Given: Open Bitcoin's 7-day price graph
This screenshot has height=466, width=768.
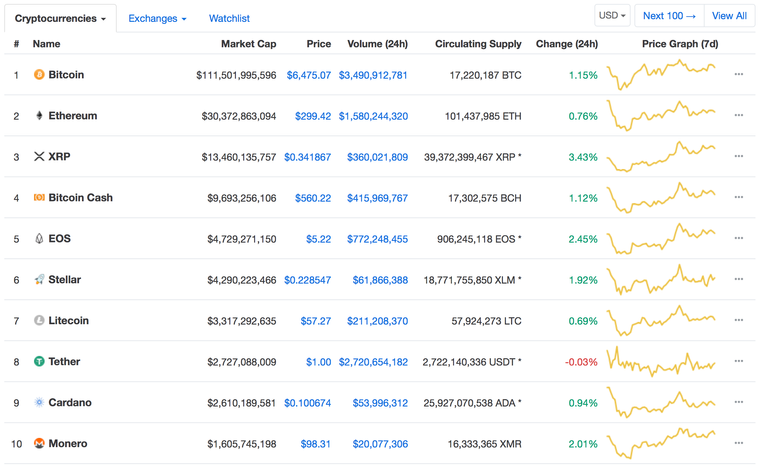Looking at the screenshot, I should pyautogui.click(x=661, y=74).
